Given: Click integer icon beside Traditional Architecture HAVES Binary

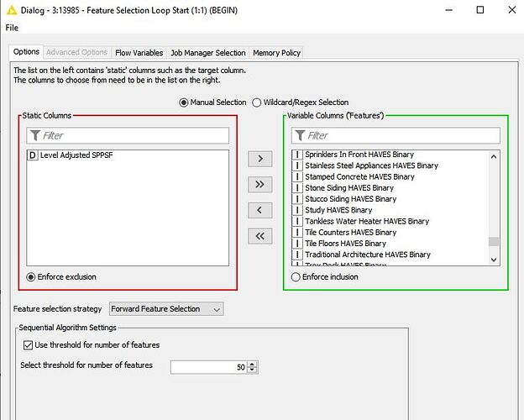Looking at the screenshot, I should tap(296, 255).
